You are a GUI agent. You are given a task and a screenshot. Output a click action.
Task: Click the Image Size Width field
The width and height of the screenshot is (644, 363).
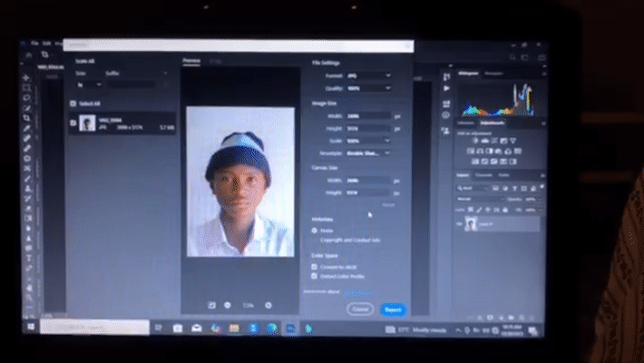(x=368, y=116)
